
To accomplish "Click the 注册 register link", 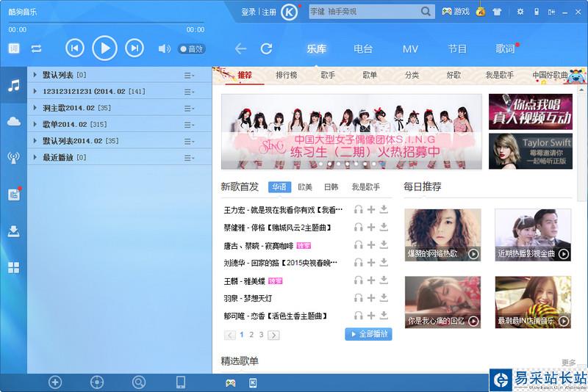I will tap(269, 12).
